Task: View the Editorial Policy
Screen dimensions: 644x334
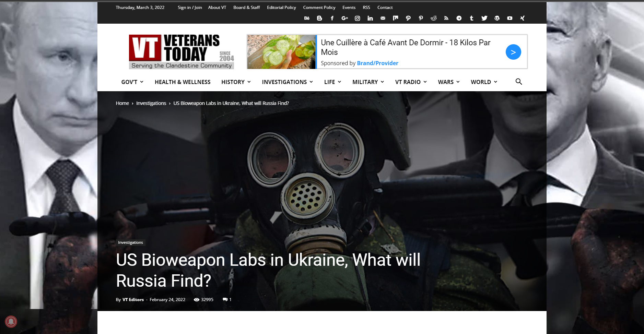Action: coord(281,8)
